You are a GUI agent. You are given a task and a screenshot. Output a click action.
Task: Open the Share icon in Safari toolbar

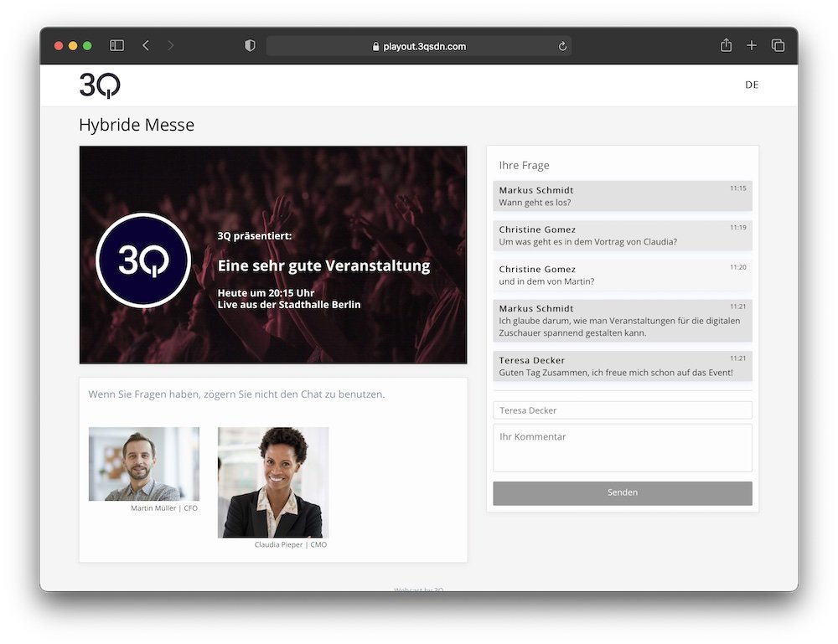pos(726,45)
